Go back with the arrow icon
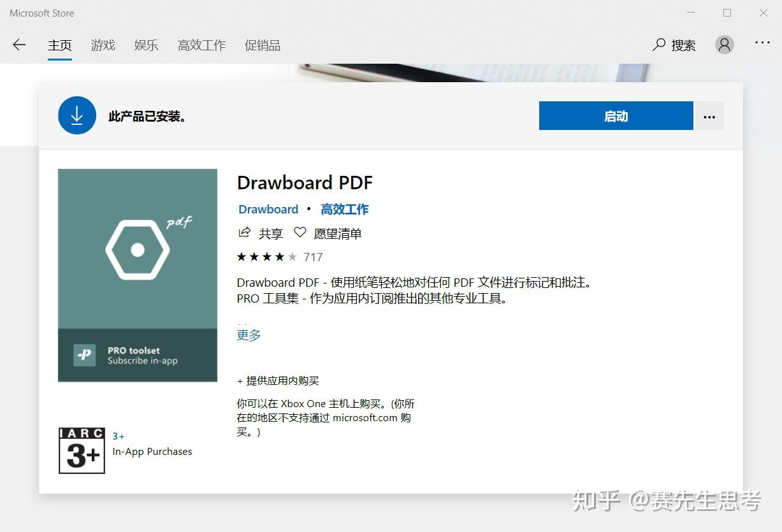This screenshot has height=532, width=782. click(19, 45)
